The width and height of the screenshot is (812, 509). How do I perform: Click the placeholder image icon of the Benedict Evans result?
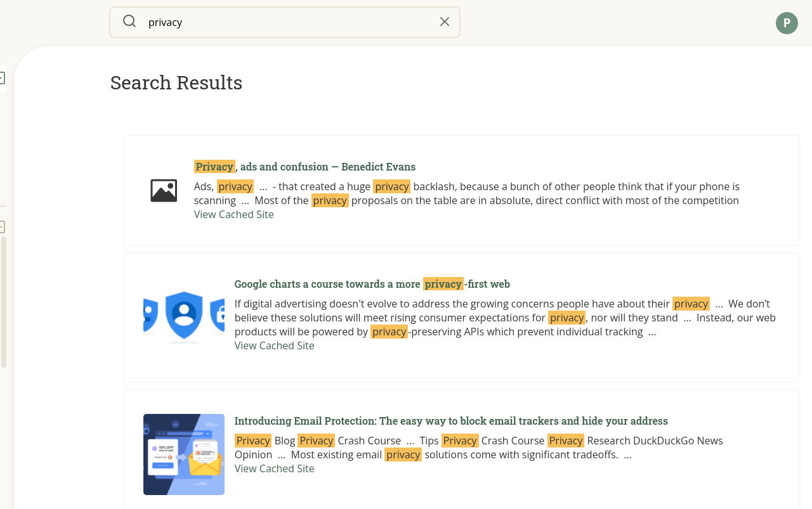pyautogui.click(x=164, y=190)
